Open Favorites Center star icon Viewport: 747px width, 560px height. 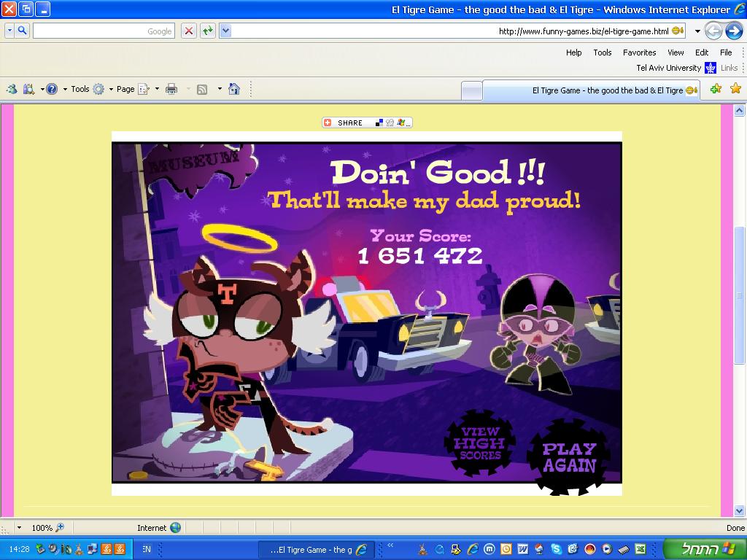pyautogui.click(x=735, y=88)
